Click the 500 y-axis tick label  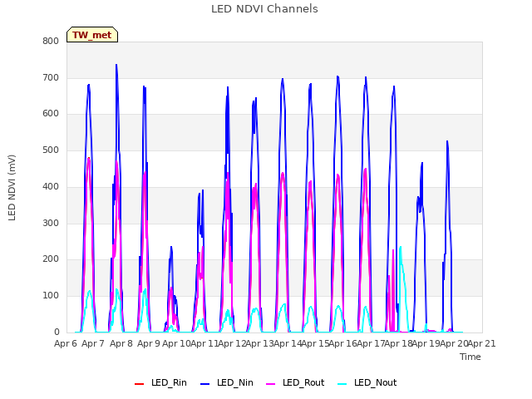click(x=51, y=150)
